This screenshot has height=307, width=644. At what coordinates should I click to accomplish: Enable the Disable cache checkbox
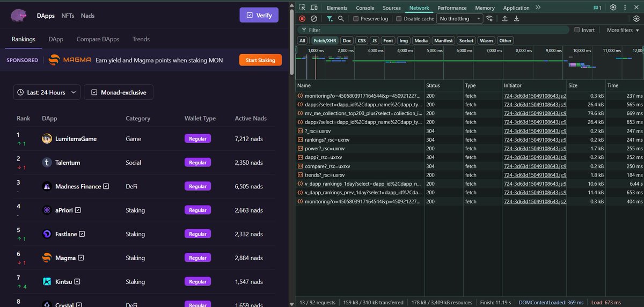pyautogui.click(x=399, y=19)
